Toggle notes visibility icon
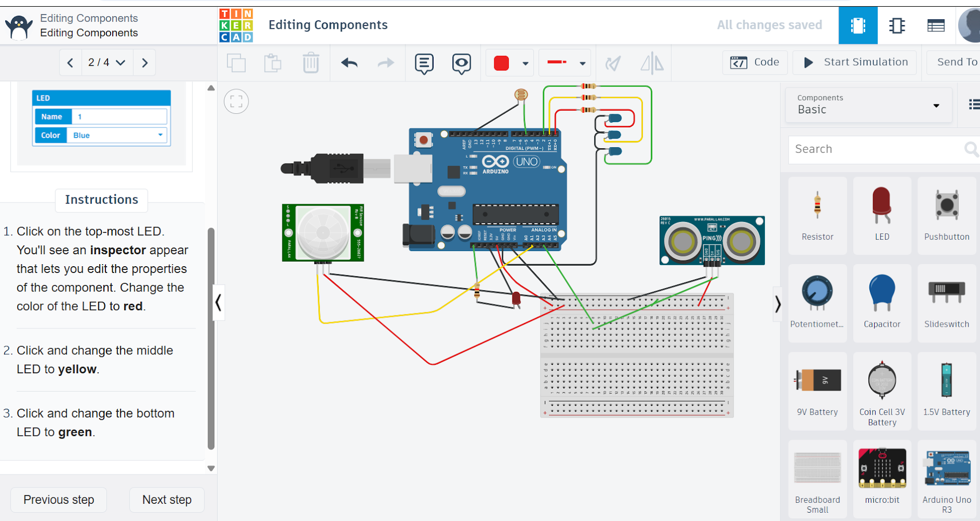This screenshot has width=980, height=521. (461, 64)
